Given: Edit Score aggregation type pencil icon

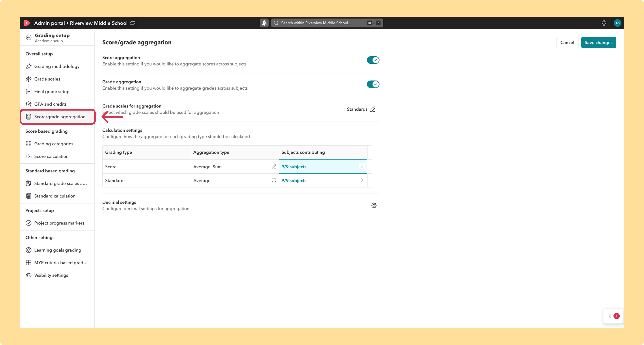Looking at the screenshot, I should pyautogui.click(x=274, y=167).
